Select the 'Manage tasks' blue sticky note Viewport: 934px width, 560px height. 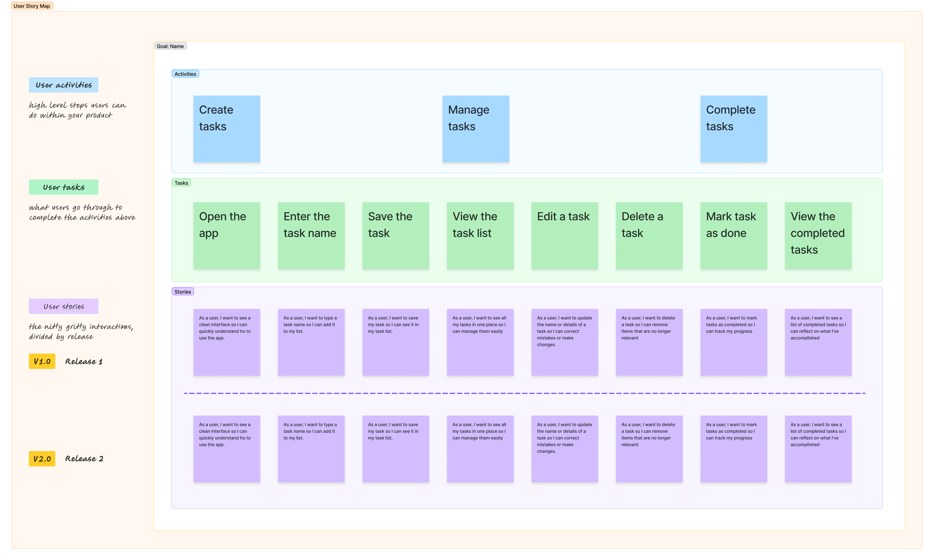point(476,129)
